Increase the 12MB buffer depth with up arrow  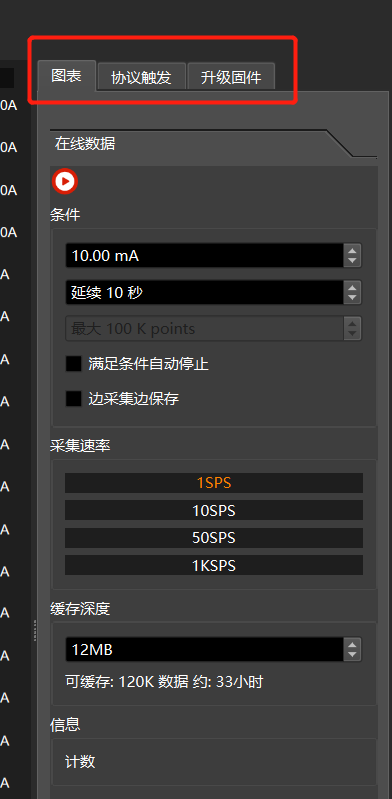pyautogui.click(x=352, y=644)
